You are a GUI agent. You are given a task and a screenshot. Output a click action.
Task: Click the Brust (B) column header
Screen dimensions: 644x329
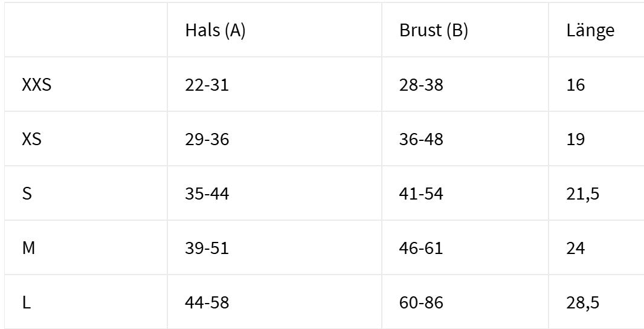[x=433, y=31]
